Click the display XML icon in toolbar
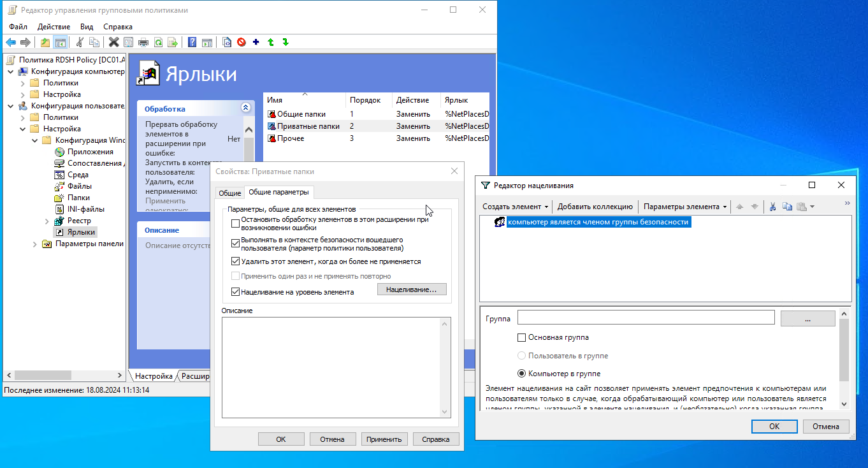Image resolution: width=868 pixels, height=468 pixels. pyautogui.click(x=227, y=42)
